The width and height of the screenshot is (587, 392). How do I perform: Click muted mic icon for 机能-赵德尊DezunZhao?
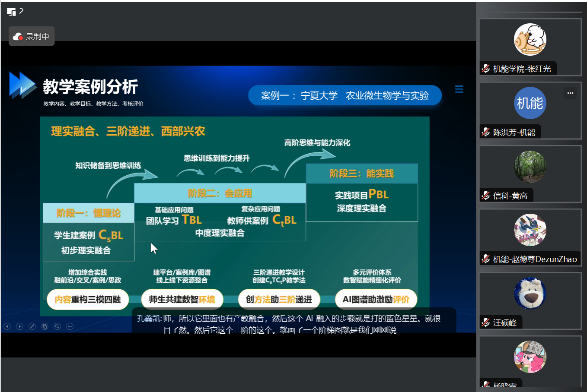486,259
